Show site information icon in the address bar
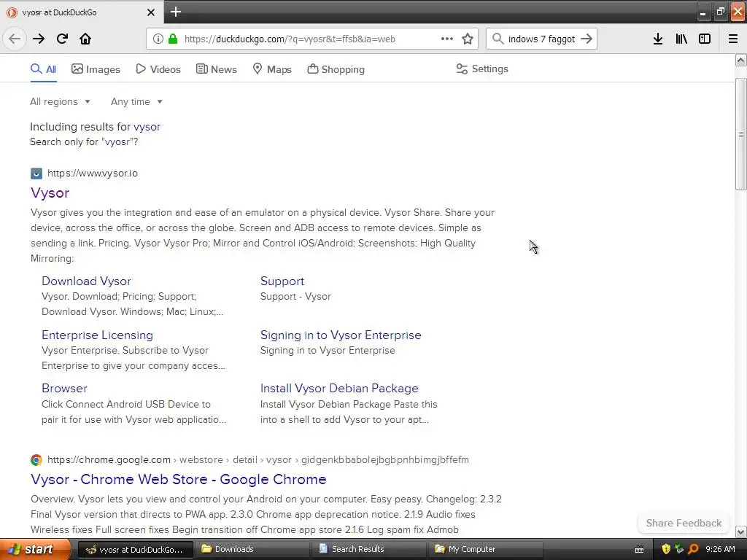The height and width of the screenshot is (560, 747). (x=158, y=39)
